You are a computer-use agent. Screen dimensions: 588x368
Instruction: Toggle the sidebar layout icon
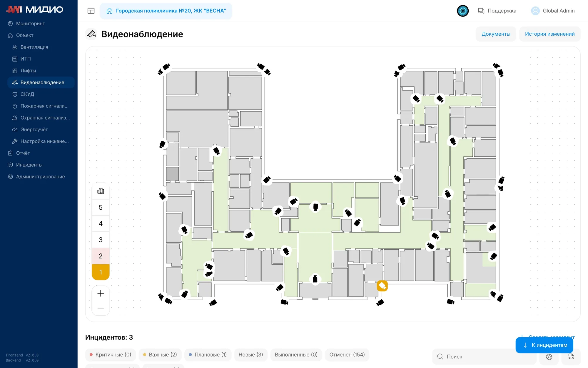coord(91,11)
